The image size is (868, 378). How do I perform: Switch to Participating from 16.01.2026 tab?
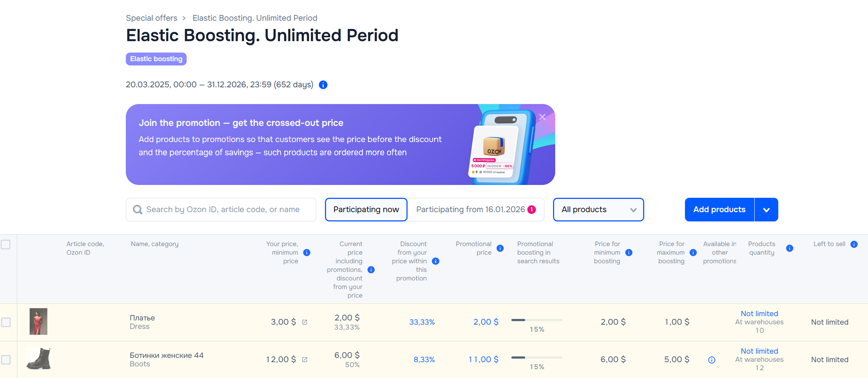tap(475, 209)
